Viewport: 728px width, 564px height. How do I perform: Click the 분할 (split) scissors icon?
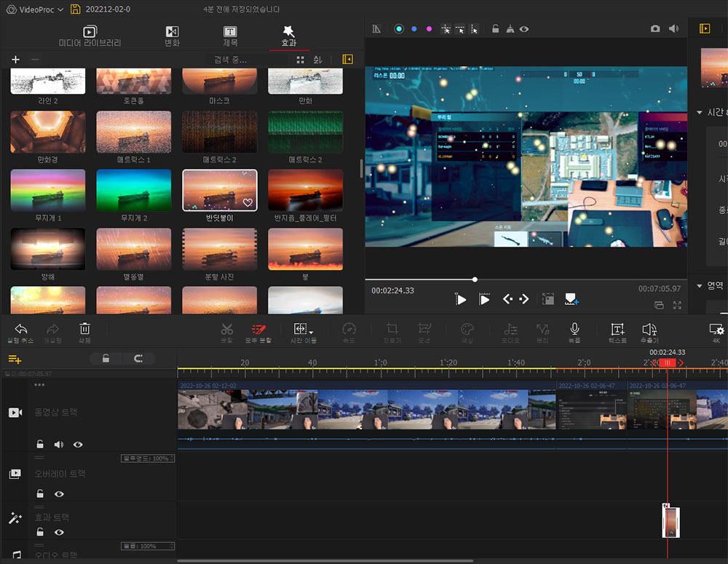pyautogui.click(x=227, y=329)
